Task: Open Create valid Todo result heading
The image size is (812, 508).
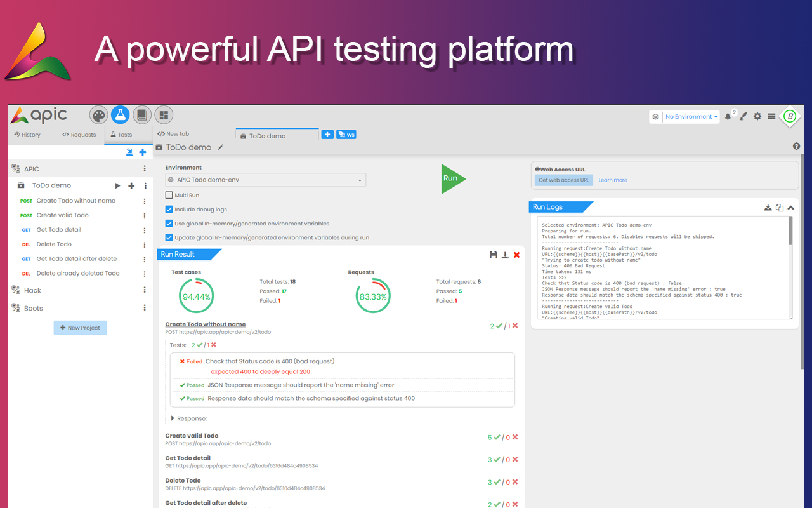Action: 192,436
